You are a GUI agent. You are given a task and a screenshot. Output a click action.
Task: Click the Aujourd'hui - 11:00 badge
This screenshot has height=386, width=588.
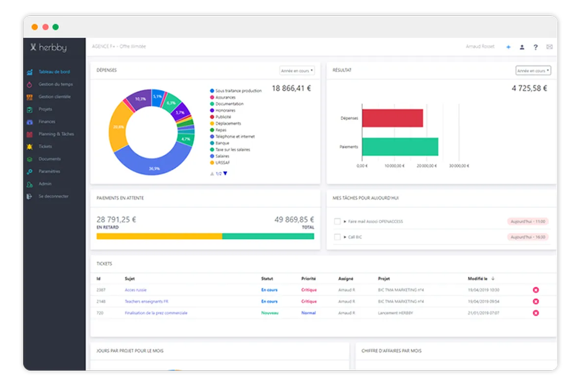[528, 222]
